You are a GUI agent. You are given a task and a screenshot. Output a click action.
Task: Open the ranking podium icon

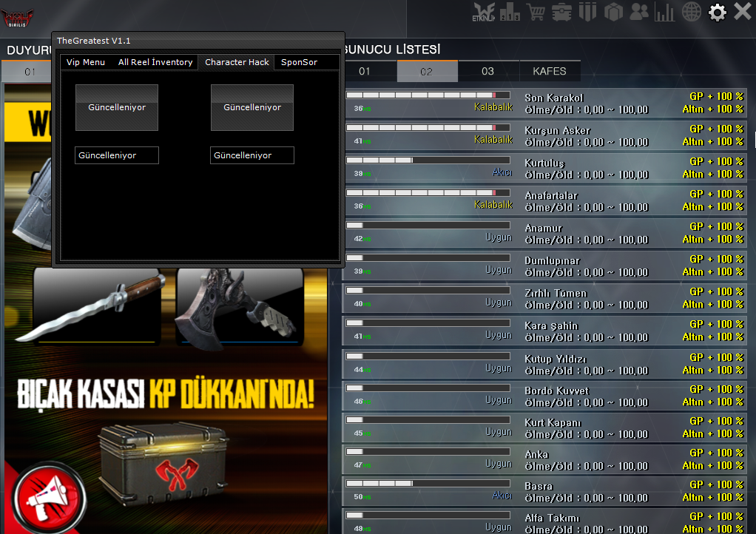(x=510, y=12)
